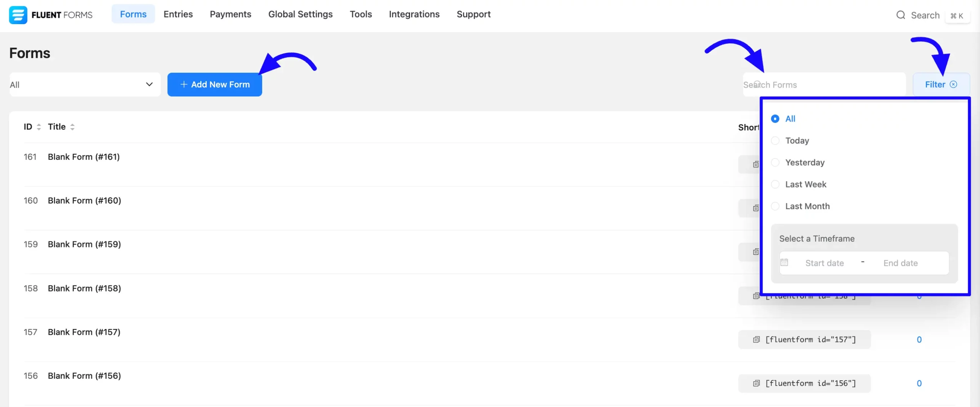The image size is (980, 407).
Task: Copy shortcode icon for form 157
Action: coord(756,340)
